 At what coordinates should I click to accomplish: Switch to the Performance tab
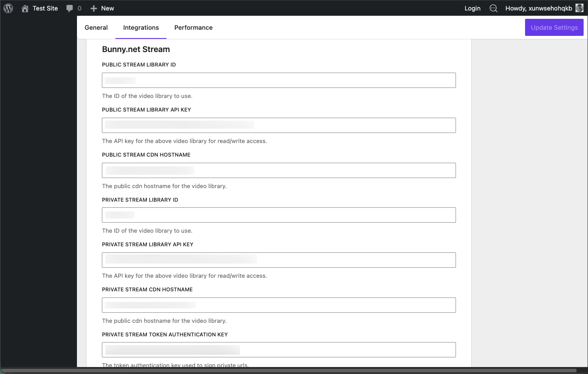click(x=193, y=27)
